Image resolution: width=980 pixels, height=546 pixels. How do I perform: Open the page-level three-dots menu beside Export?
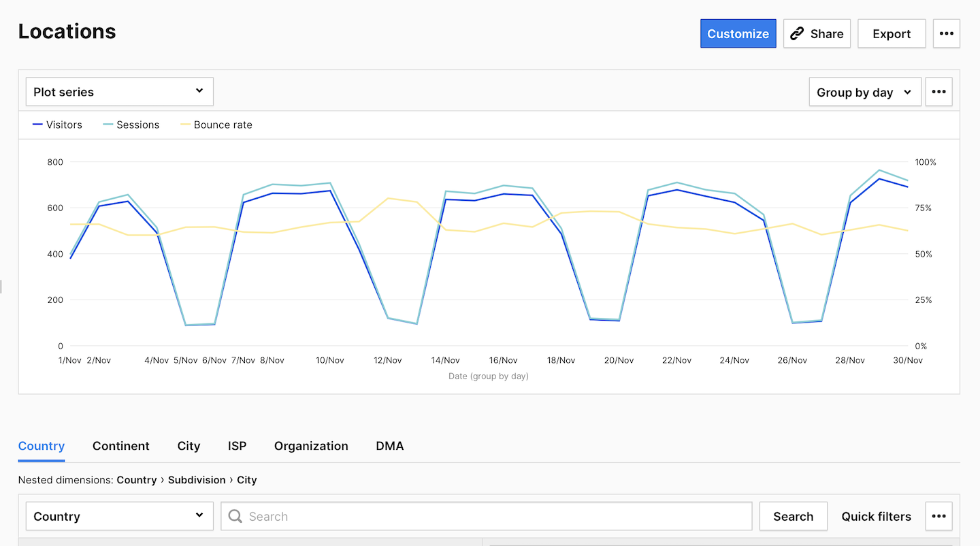click(x=946, y=33)
